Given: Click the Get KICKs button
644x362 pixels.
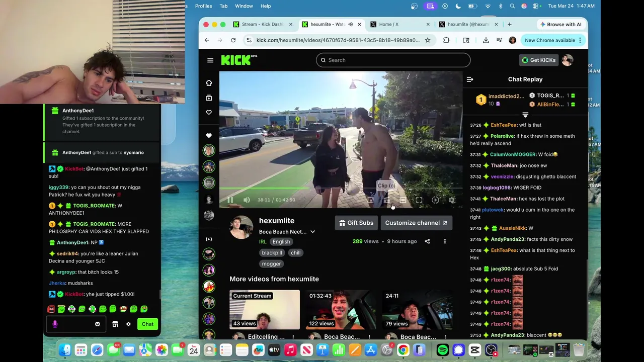Looking at the screenshot, I should click(539, 60).
